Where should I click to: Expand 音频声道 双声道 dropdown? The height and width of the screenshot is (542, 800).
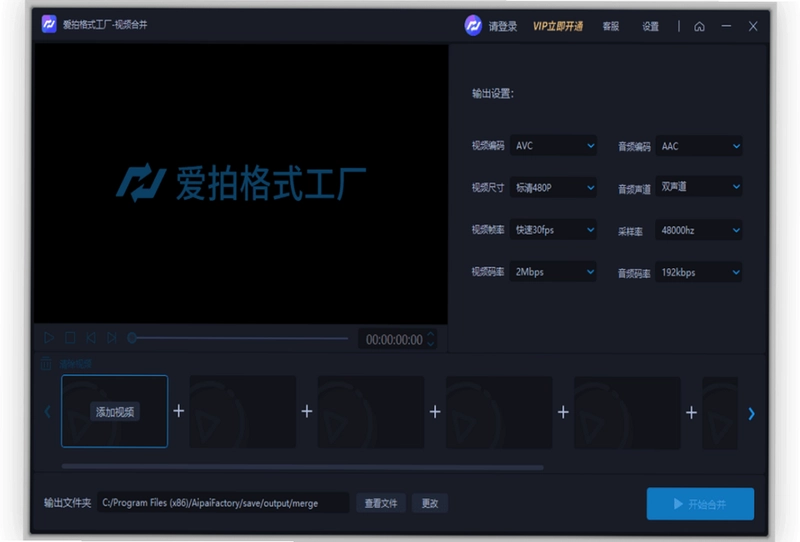698,187
